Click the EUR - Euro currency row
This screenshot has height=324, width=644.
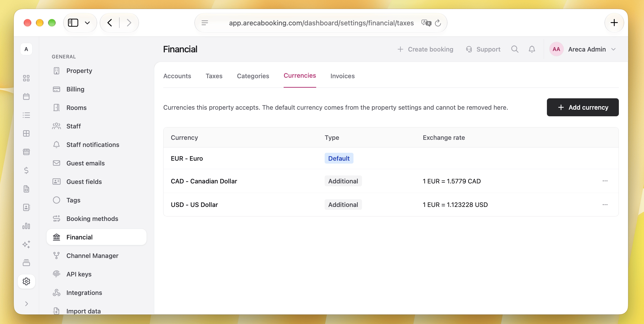391,158
